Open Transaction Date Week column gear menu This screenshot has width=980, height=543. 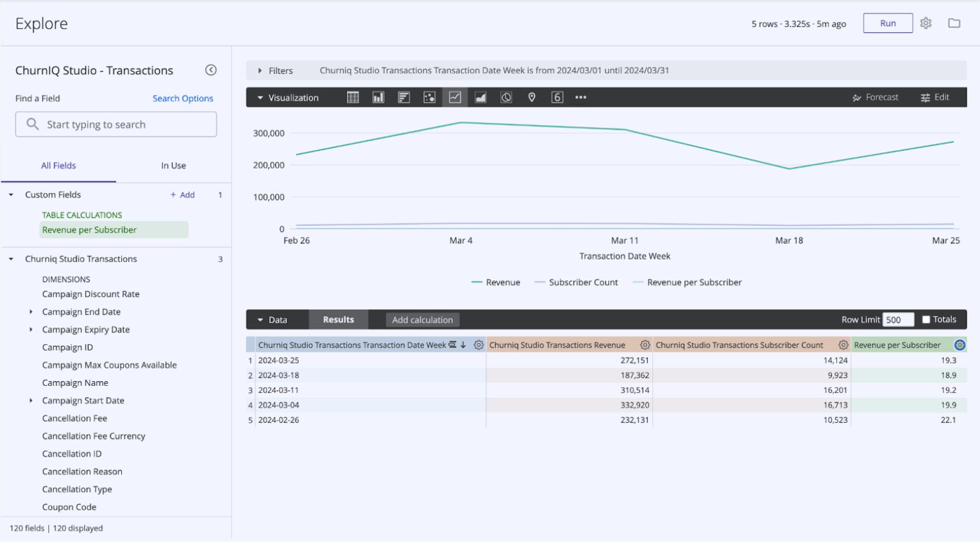click(478, 345)
